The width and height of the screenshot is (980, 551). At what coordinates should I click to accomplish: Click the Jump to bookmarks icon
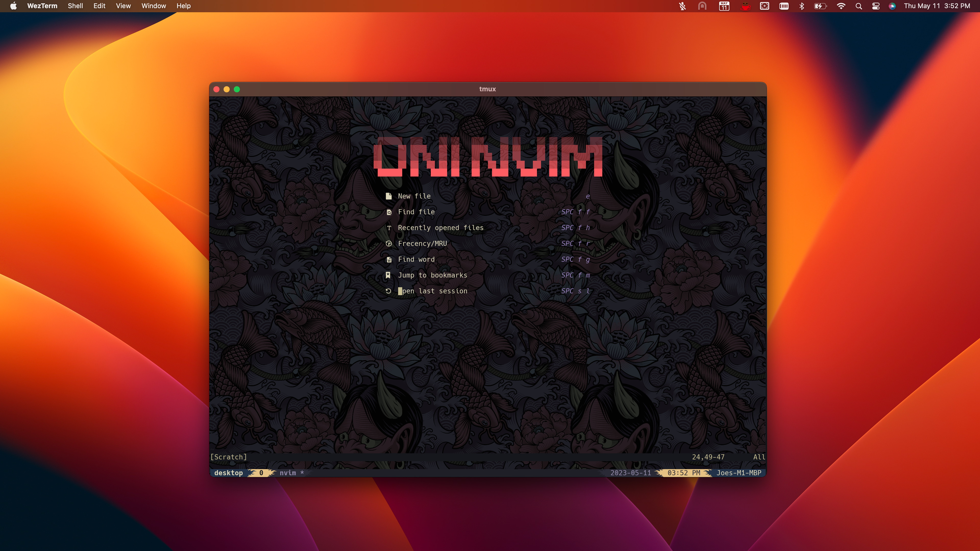coord(388,275)
